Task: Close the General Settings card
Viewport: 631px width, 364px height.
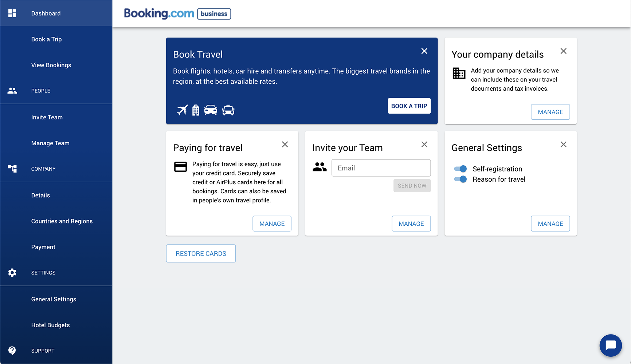Action: tap(563, 145)
